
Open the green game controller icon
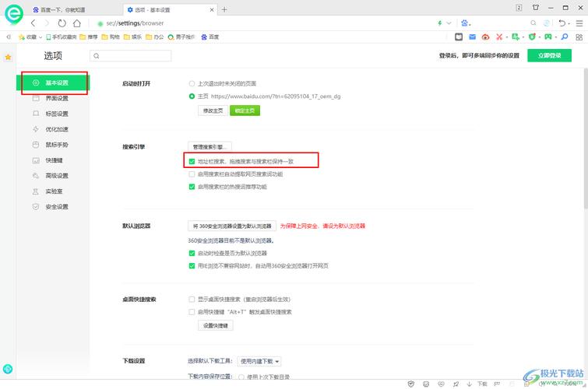(548, 37)
